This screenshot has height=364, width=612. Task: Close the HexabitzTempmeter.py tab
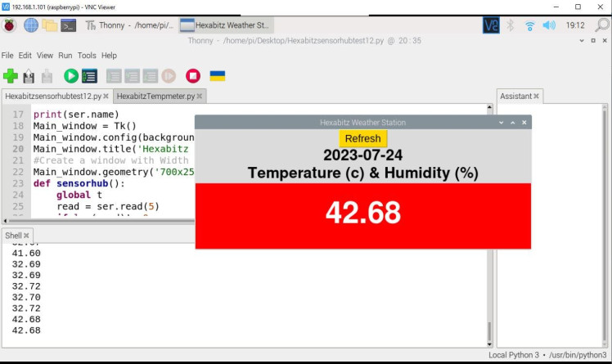click(x=200, y=96)
